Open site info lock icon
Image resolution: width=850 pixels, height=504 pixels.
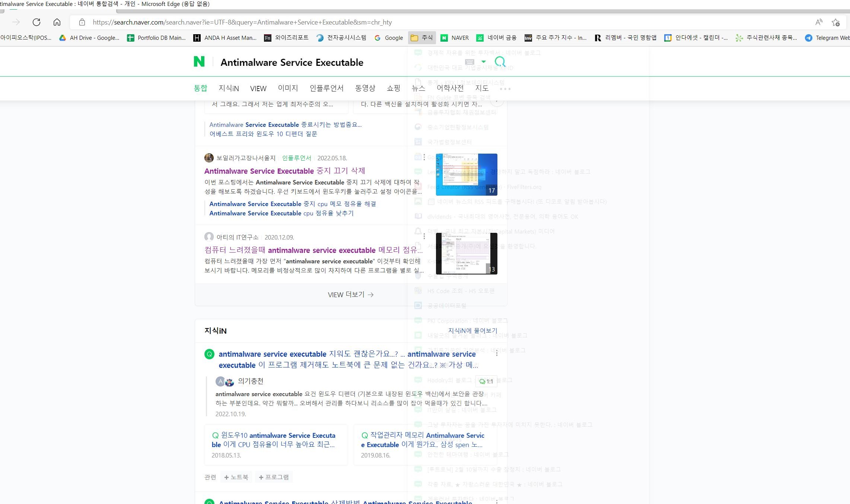point(82,22)
